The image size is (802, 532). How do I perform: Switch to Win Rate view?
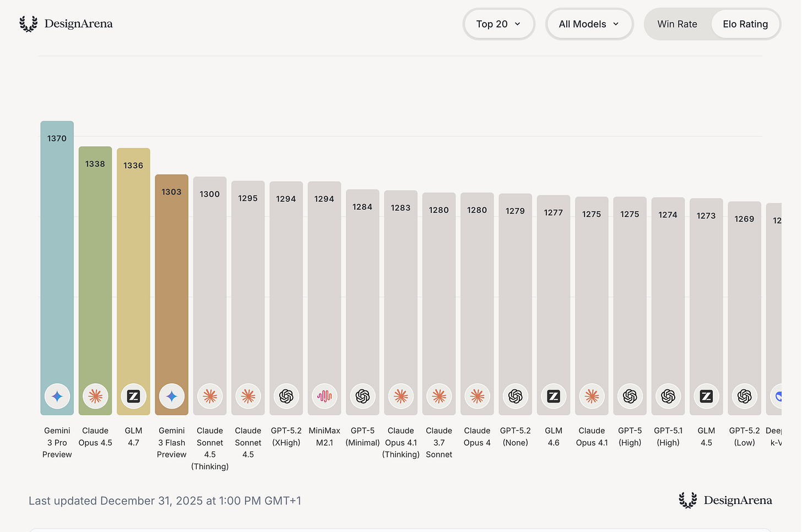[677, 24]
